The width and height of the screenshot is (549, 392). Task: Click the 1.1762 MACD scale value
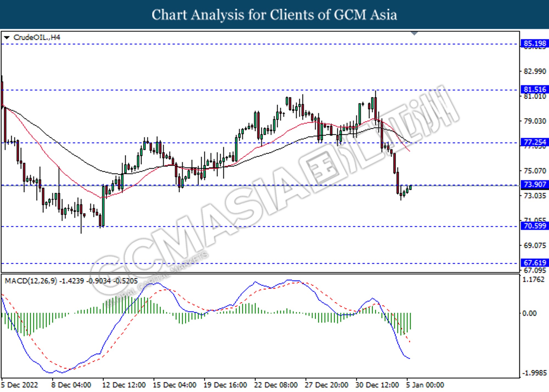533,279
